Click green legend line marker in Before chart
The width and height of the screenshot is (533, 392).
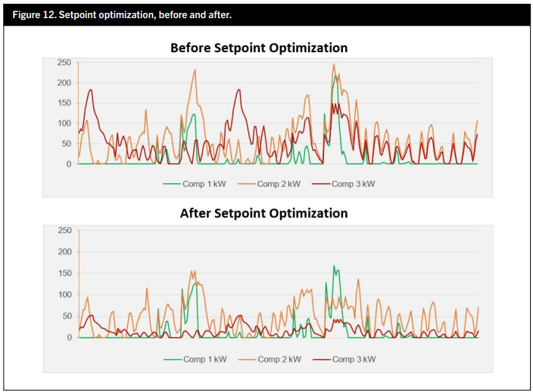pos(172,184)
